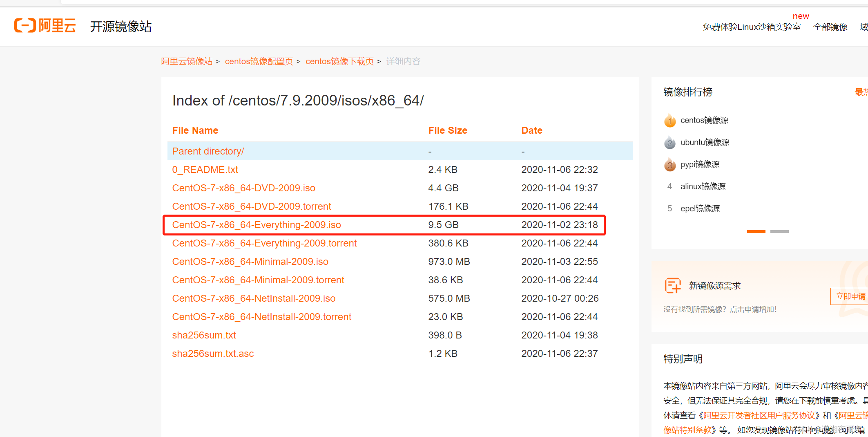Open 阿里云开发者社区用户服务协议 link

[759, 415]
